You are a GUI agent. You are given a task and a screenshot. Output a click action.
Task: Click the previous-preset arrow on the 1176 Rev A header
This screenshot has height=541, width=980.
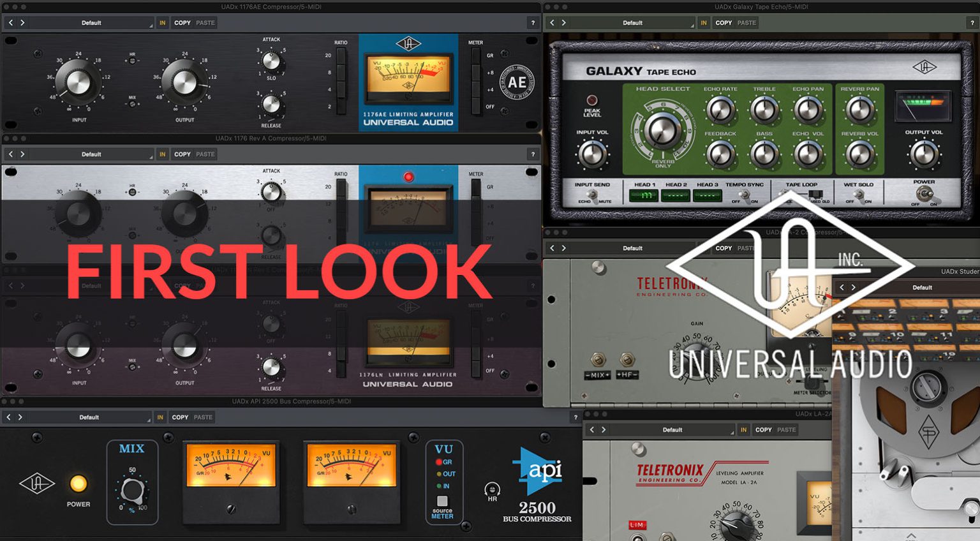(10, 154)
